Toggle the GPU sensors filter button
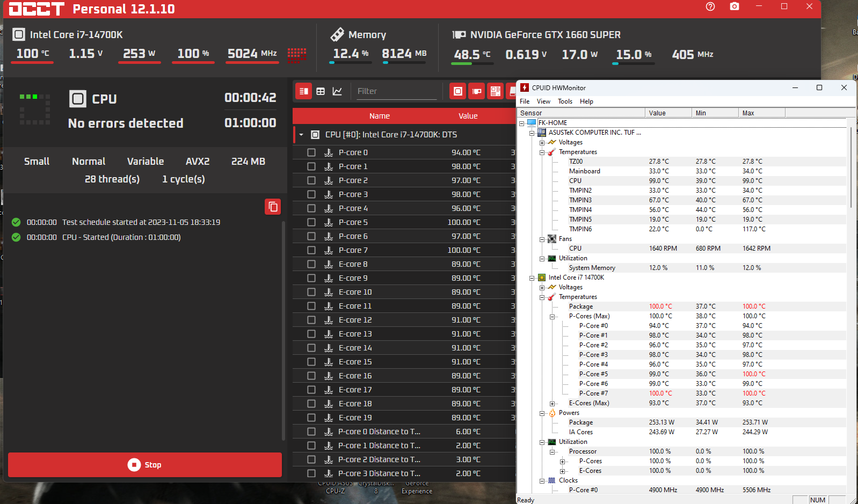This screenshot has height=504, width=858. (476, 91)
